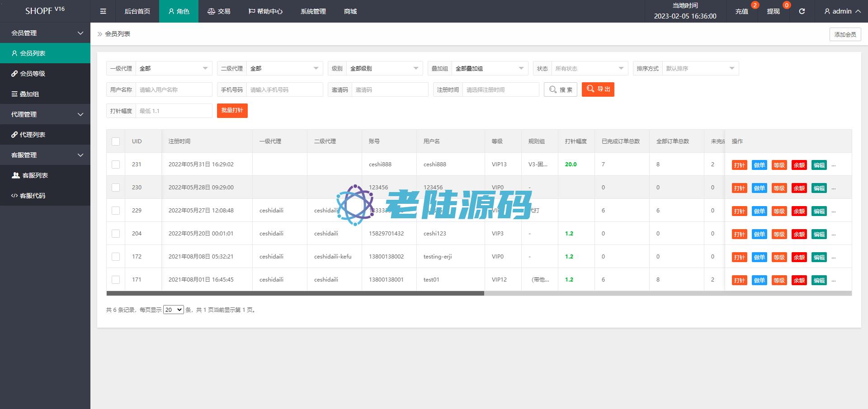Click the sidebar collapse hamburger icon
The height and width of the screenshot is (409, 868).
[103, 11]
